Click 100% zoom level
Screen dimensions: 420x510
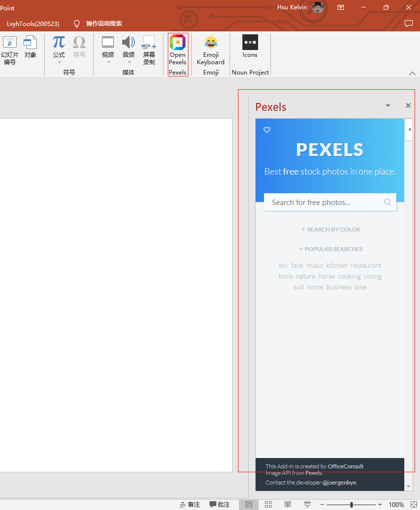coord(396,505)
